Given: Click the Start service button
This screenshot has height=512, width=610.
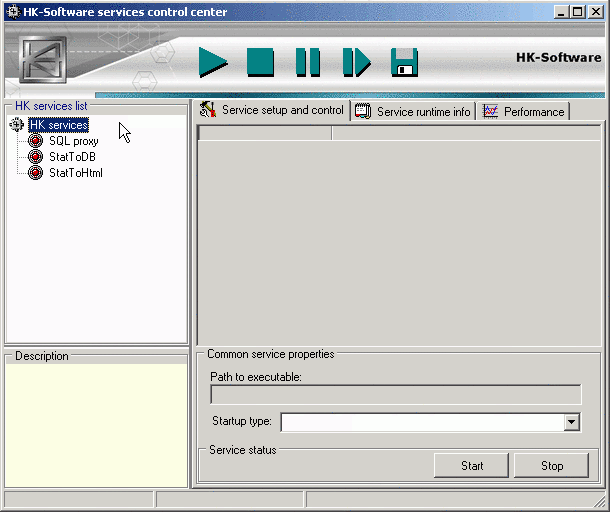Looking at the screenshot, I should pos(472,465).
